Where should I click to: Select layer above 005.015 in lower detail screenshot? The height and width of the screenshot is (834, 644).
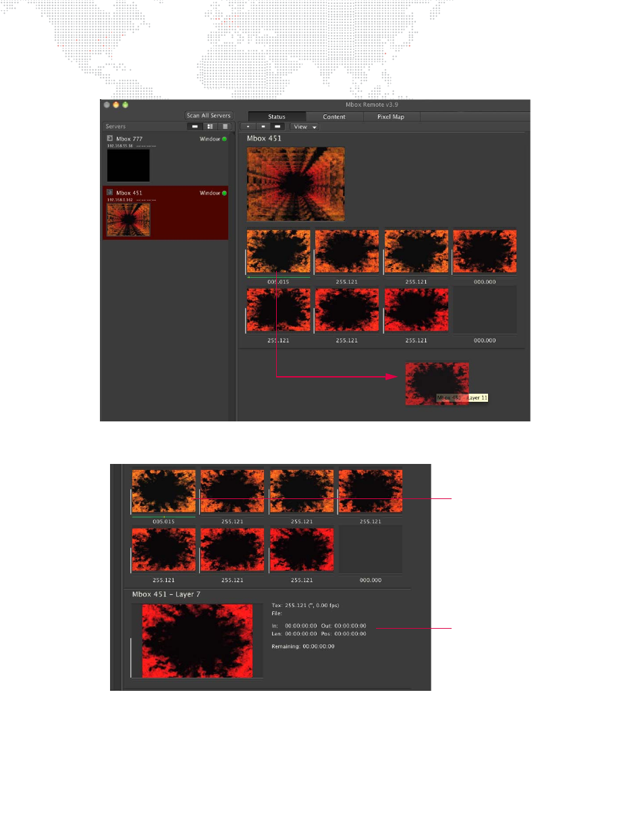[x=163, y=491]
